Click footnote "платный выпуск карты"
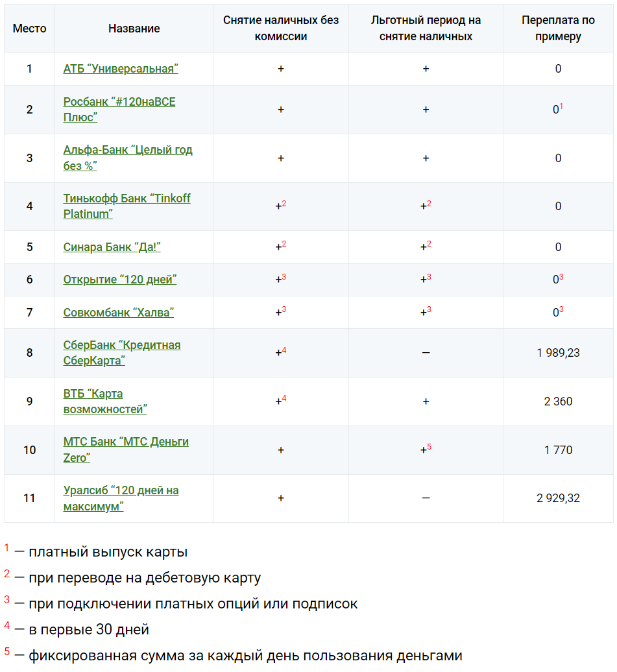Viewport: 617px width, 672px height. coord(108,552)
